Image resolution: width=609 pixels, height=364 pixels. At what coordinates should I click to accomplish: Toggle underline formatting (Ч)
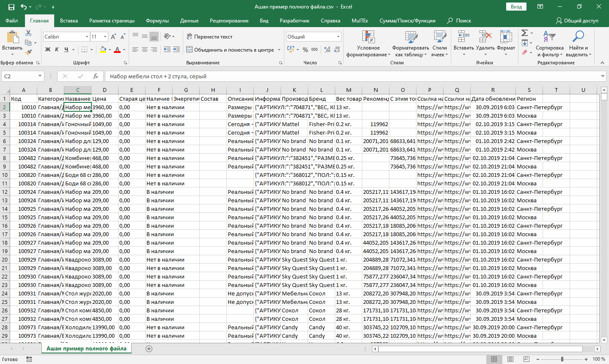point(66,50)
